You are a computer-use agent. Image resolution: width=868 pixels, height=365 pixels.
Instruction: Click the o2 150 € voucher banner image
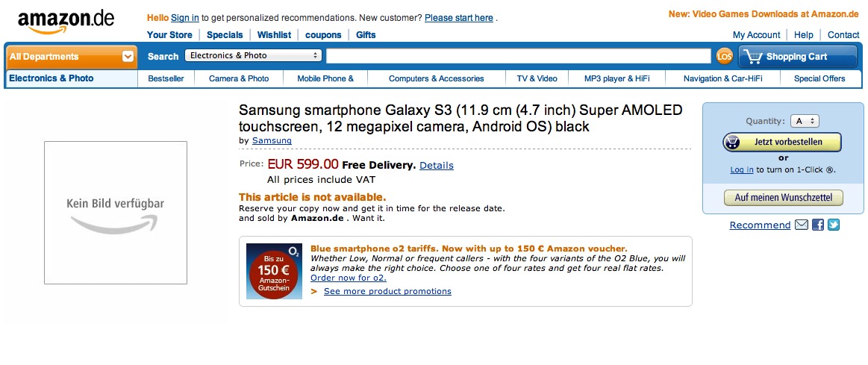pos(274,271)
